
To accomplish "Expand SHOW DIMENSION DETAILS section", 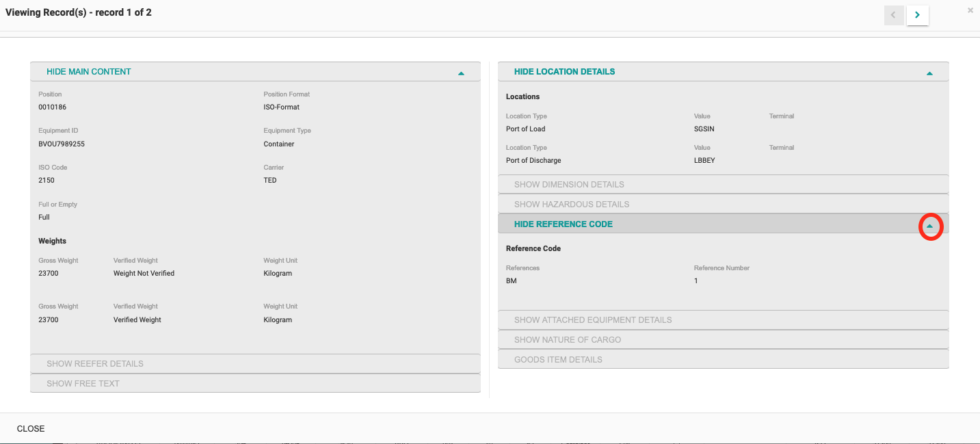I will (569, 185).
